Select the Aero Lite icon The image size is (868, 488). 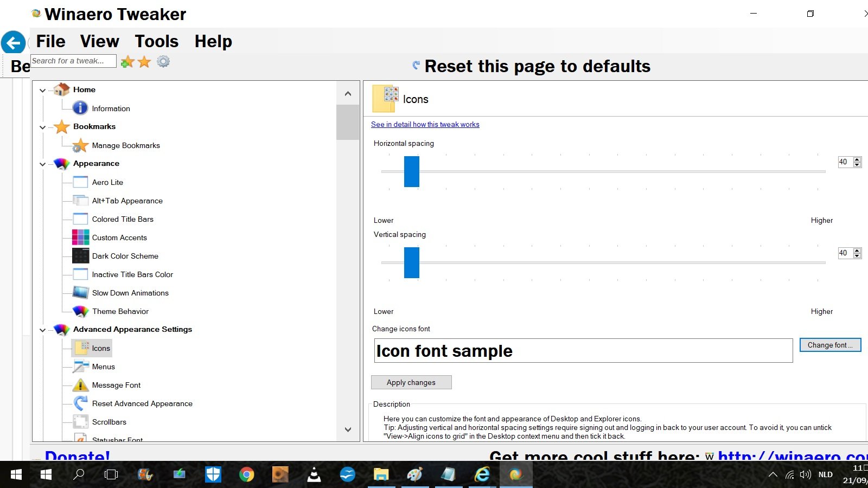coord(80,182)
